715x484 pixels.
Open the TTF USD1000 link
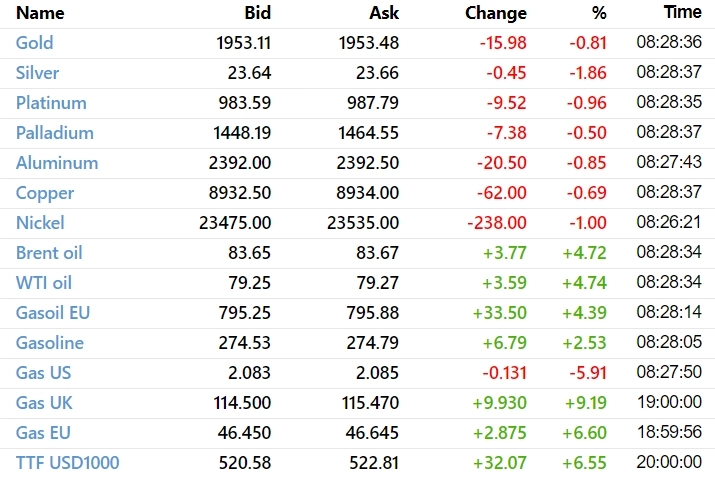65,463
